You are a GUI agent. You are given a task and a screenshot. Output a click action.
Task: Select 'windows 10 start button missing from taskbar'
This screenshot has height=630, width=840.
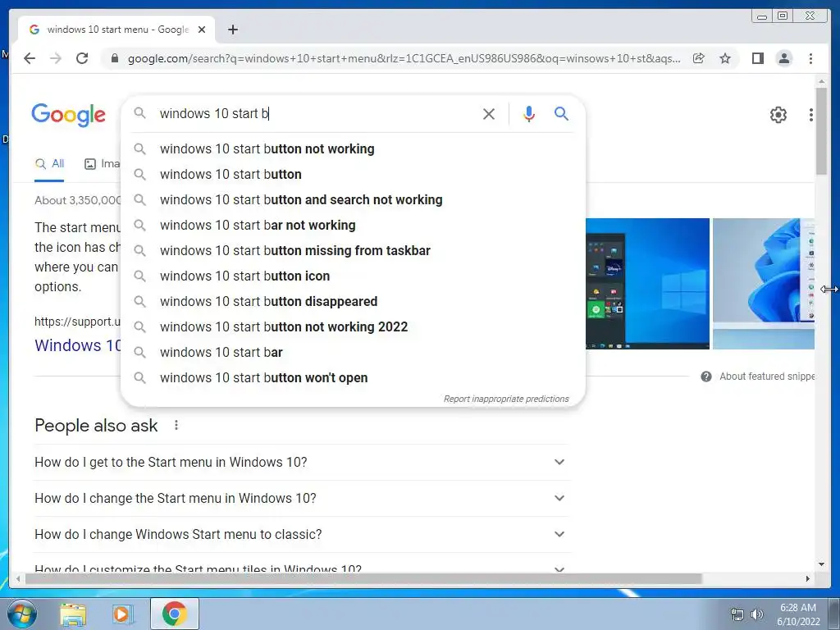point(353,251)
